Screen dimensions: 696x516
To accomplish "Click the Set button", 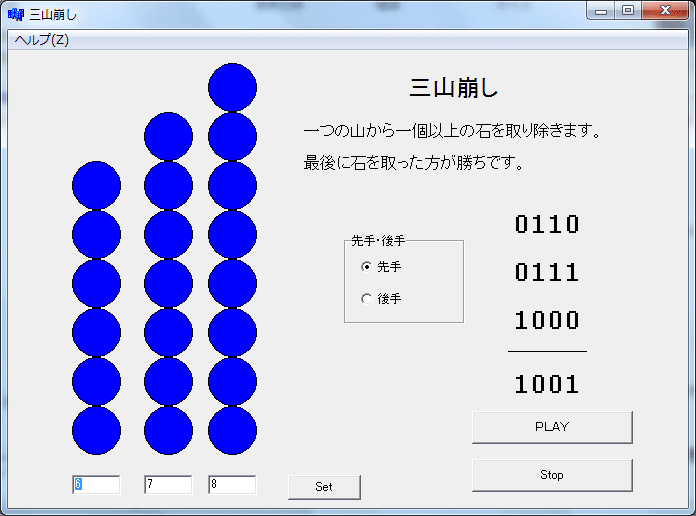I will pos(324,487).
